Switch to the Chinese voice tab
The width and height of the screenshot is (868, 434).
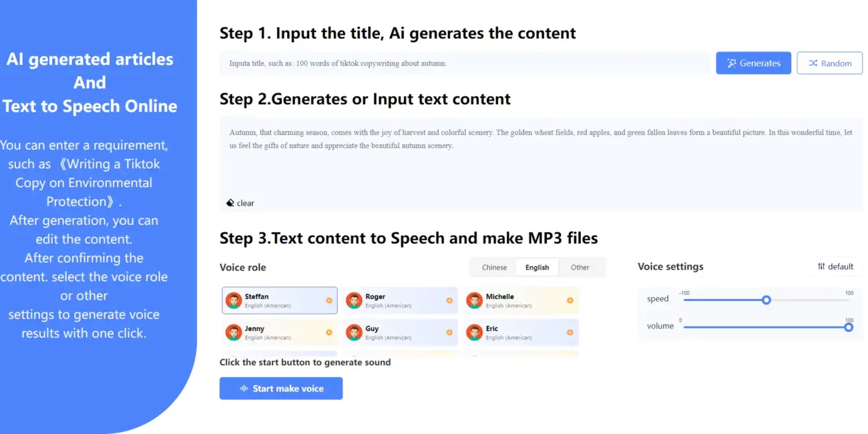coord(495,267)
